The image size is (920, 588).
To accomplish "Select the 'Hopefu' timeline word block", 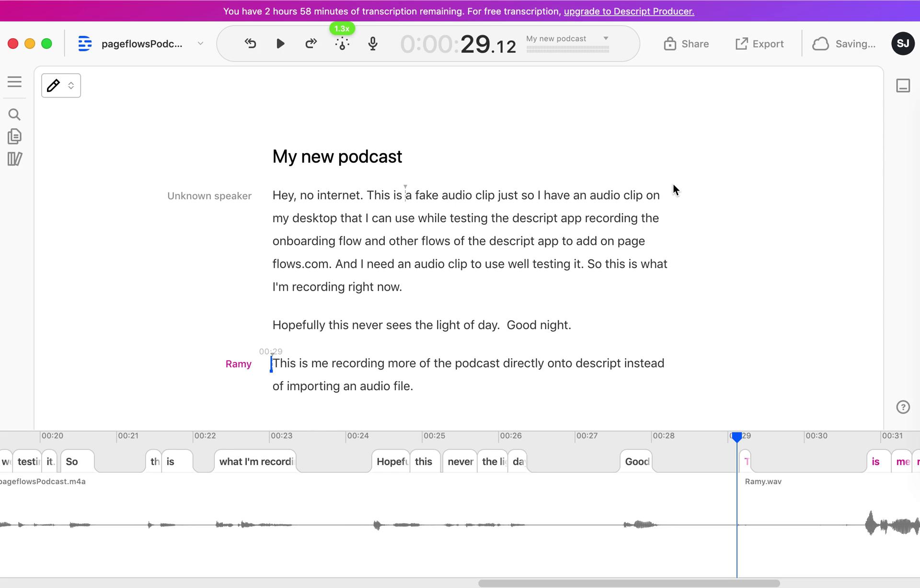I will pos(391,462).
